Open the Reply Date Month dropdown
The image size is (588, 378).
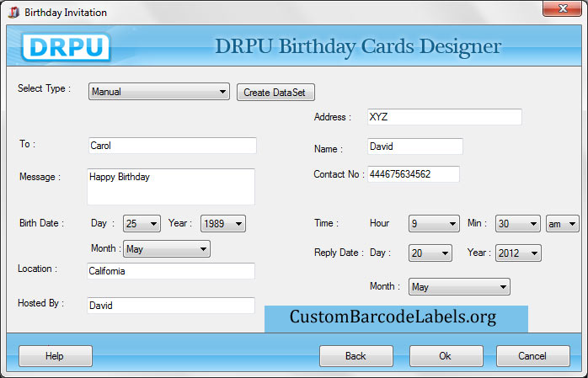(x=459, y=287)
